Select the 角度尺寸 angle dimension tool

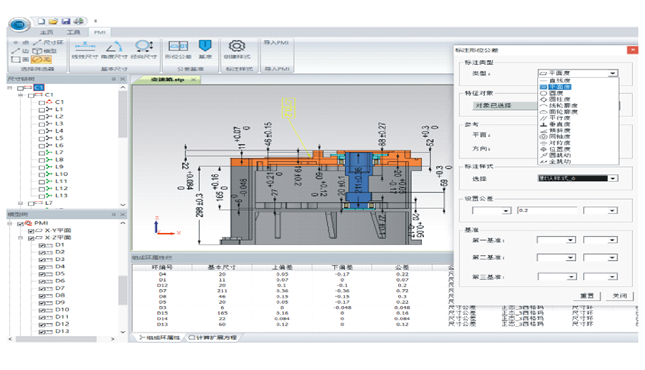[114, 49]
